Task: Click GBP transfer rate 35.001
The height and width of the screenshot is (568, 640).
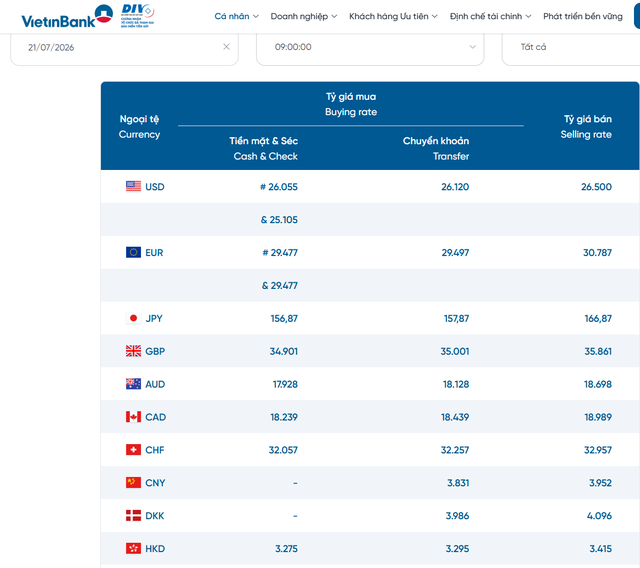Action: click(455, 351)
